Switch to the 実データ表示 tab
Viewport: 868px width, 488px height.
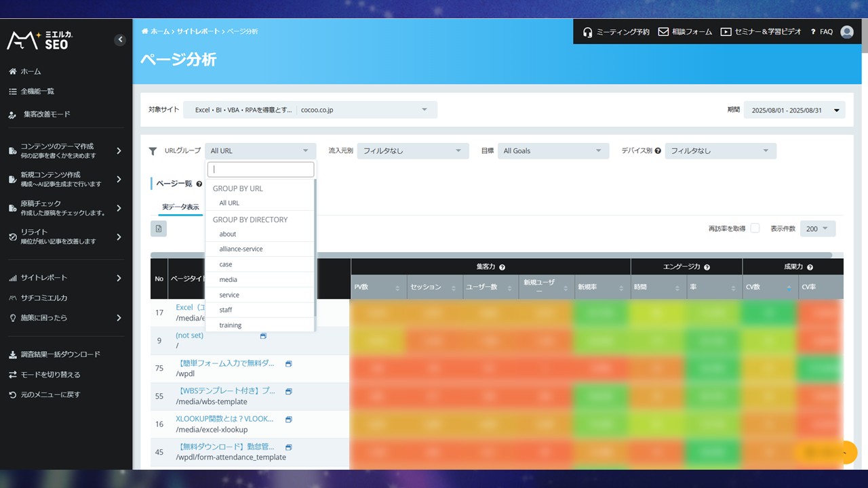tap(180, 207)
